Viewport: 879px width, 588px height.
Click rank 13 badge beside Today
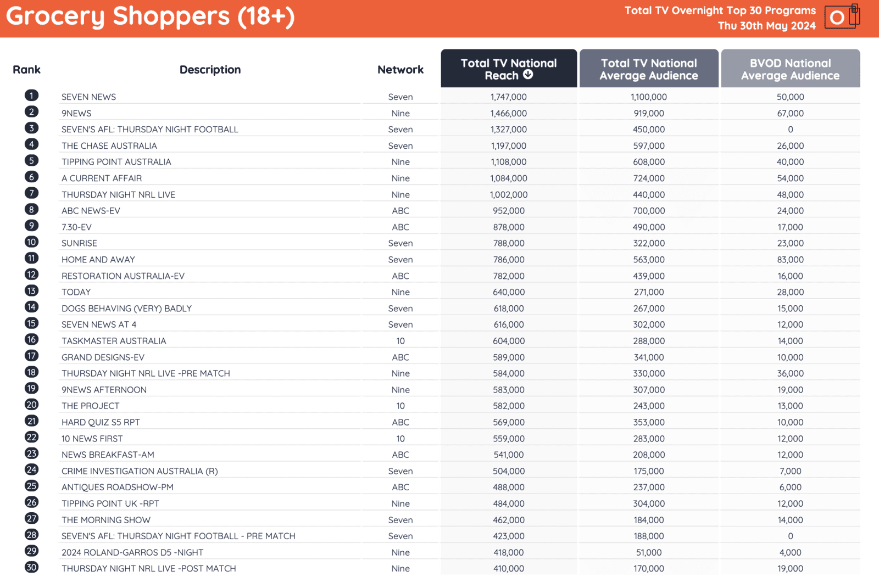pyautogui.click(x=32, y=291)
